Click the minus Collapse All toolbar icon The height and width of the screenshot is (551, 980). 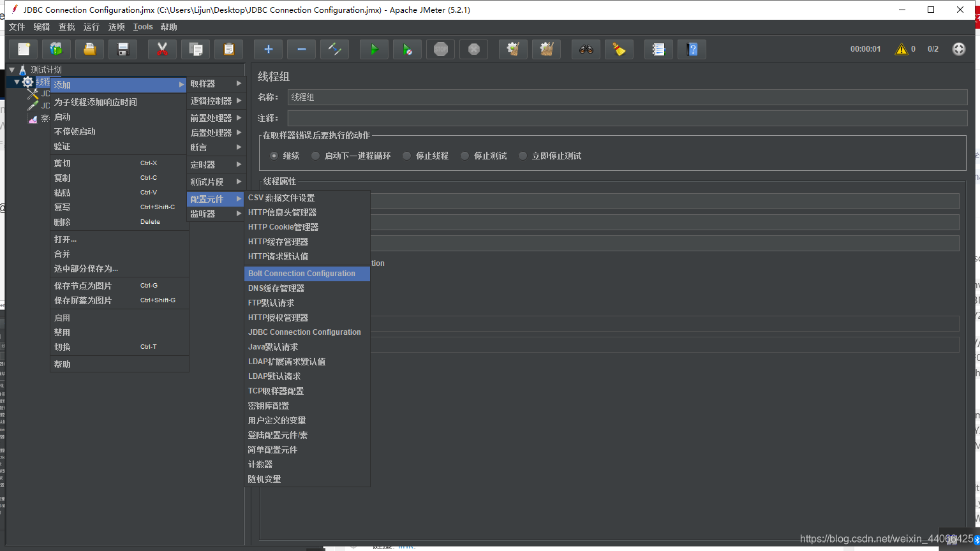(301, 49)
